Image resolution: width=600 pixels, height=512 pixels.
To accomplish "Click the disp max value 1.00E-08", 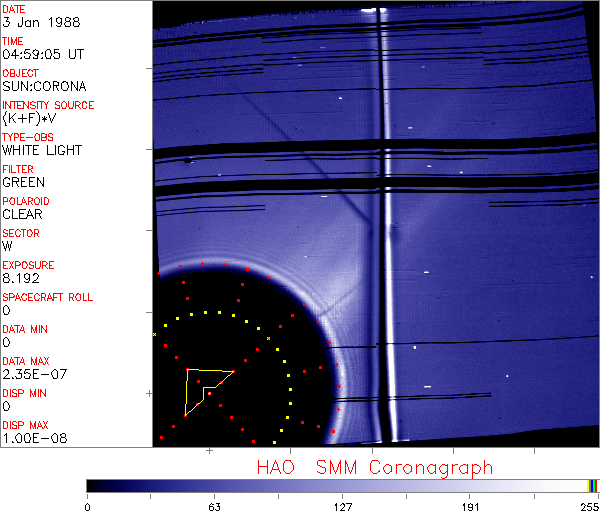I will click(x=31, y=438).
